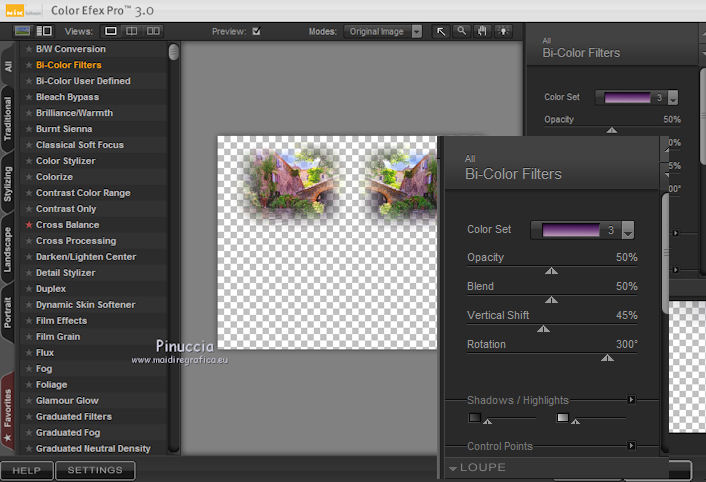Switch to the All category tab
The width and height of the screenshot is (706, 482).
(8, 66)
